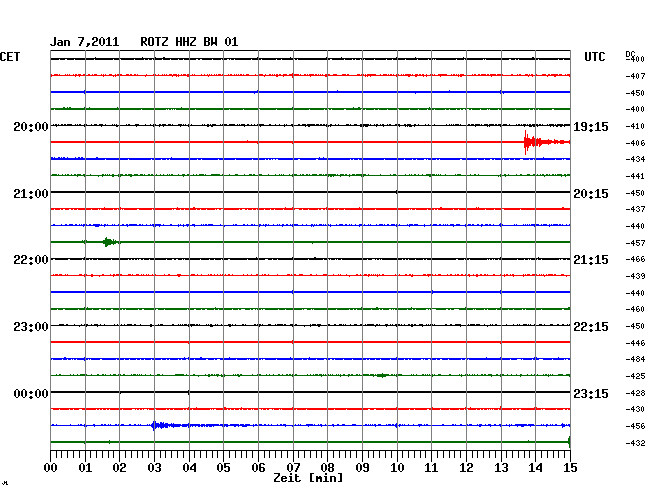Viewport: 650px width, 494px height.
Task: Click the 22:15 UTC time label
Action: (x=591, y=327)
